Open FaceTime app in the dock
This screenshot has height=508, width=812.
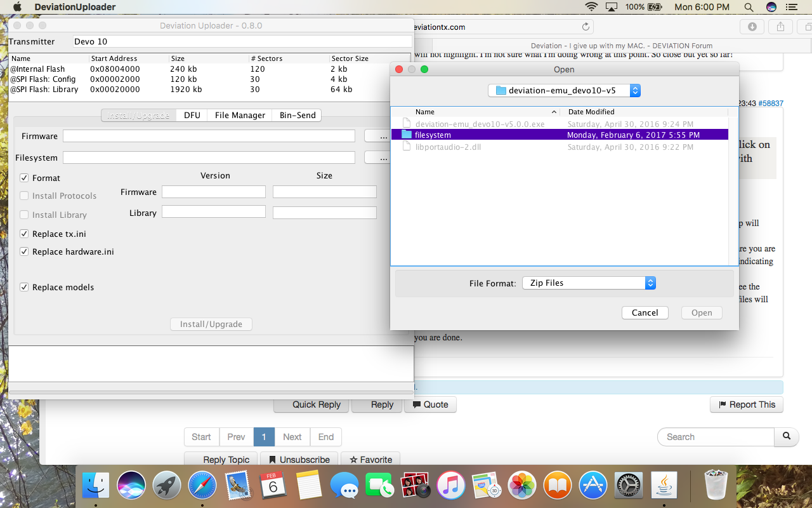(380, 486)
